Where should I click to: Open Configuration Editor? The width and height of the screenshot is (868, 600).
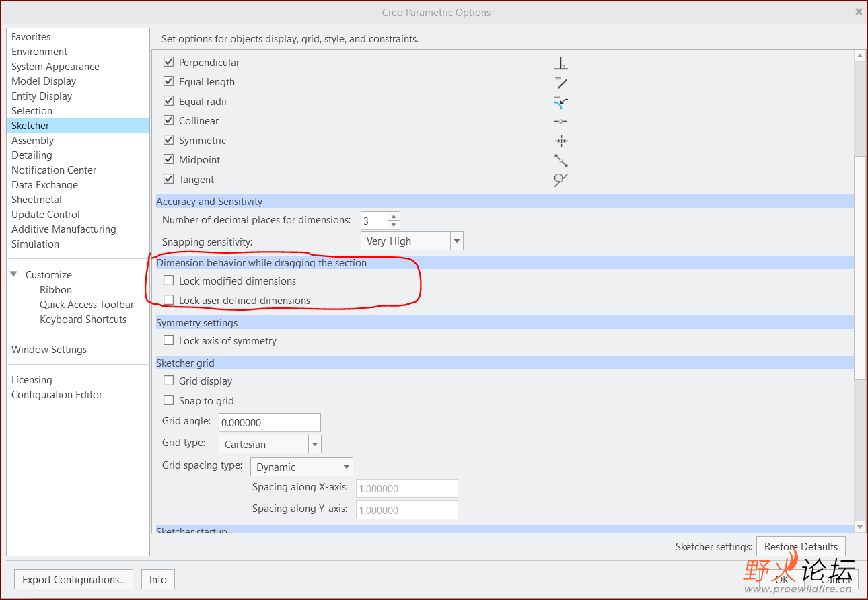[x=57, y=395]
